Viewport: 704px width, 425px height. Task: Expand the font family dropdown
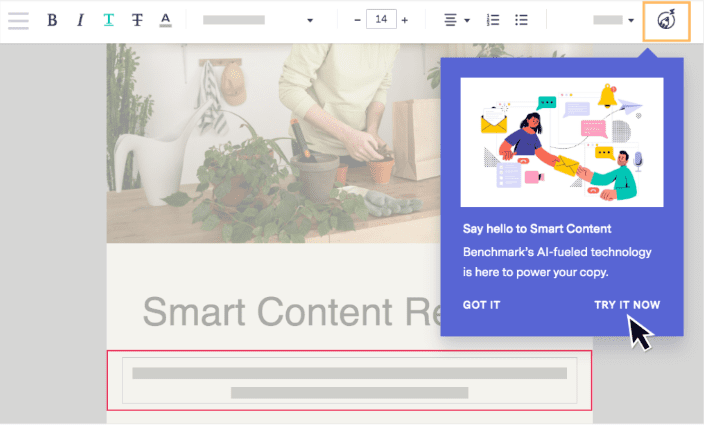click(x=258, y=21)
